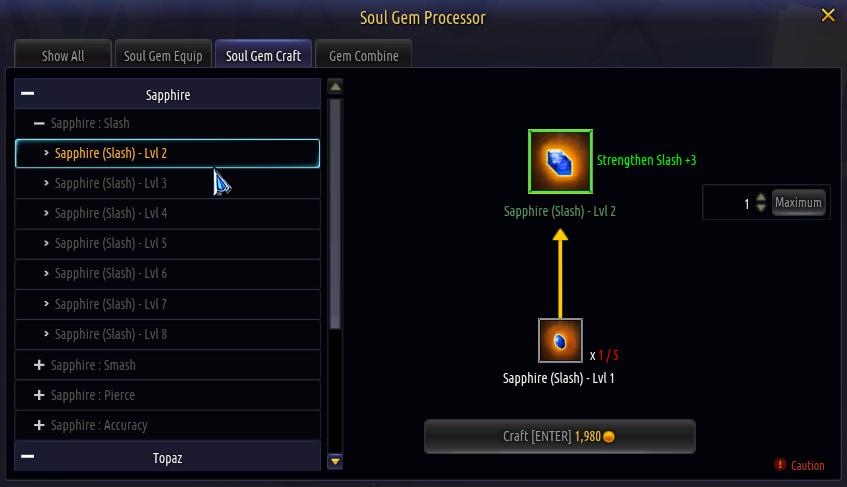Close the Soul Gem Processor window
This screenshot has height=487, width=847.
coord(827,15)
